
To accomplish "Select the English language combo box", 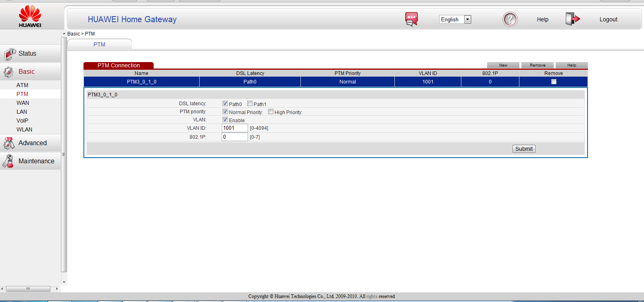I will coord(455,19).
